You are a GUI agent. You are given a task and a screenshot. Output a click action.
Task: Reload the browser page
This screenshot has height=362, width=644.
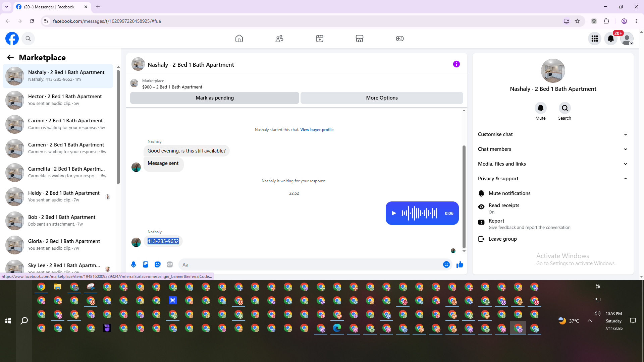[x=32, y=21]
